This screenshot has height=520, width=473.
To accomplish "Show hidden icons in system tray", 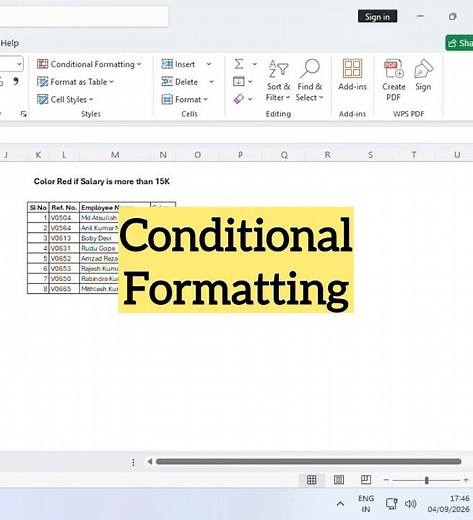I will (x=340, y=504).
